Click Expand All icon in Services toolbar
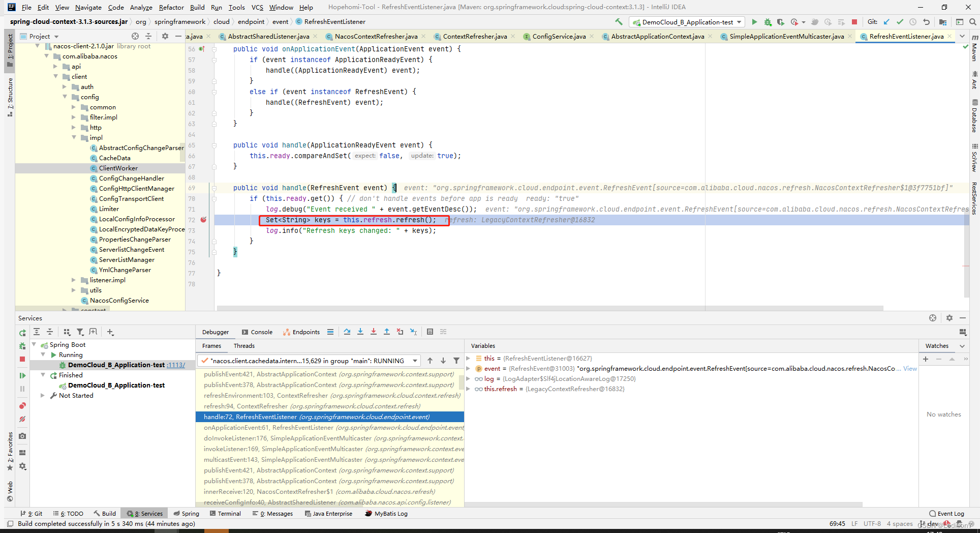The width and height of the screenshot is (980, 533). click(x=37, y=332)
